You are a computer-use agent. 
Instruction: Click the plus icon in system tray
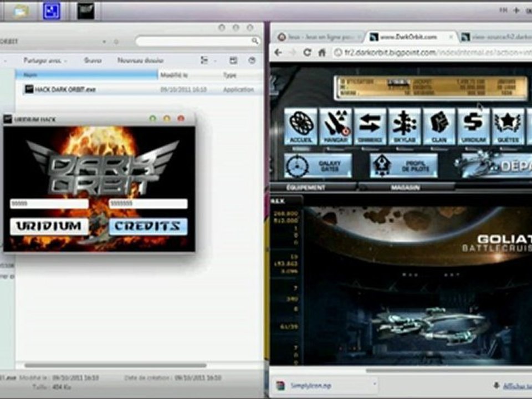click(x=516, y=11)
